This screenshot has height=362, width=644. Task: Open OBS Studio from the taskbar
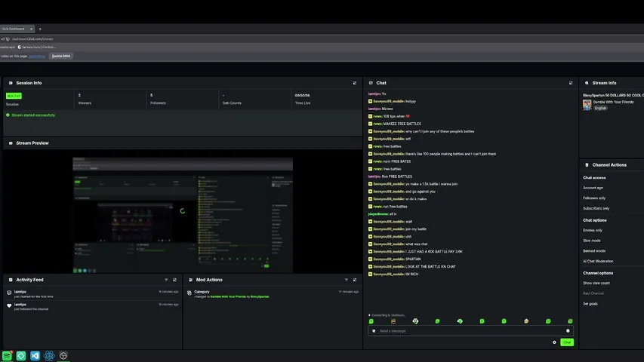(63, 355)
